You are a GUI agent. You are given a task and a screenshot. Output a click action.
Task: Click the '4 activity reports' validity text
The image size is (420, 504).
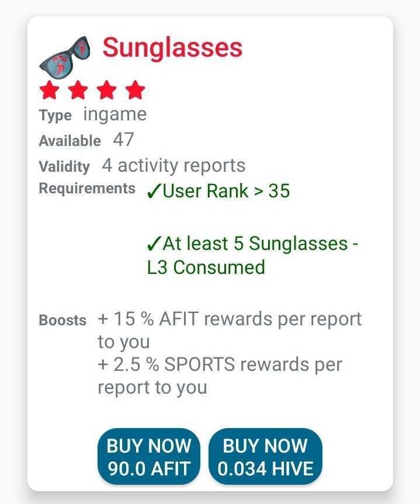pos(173,165)
